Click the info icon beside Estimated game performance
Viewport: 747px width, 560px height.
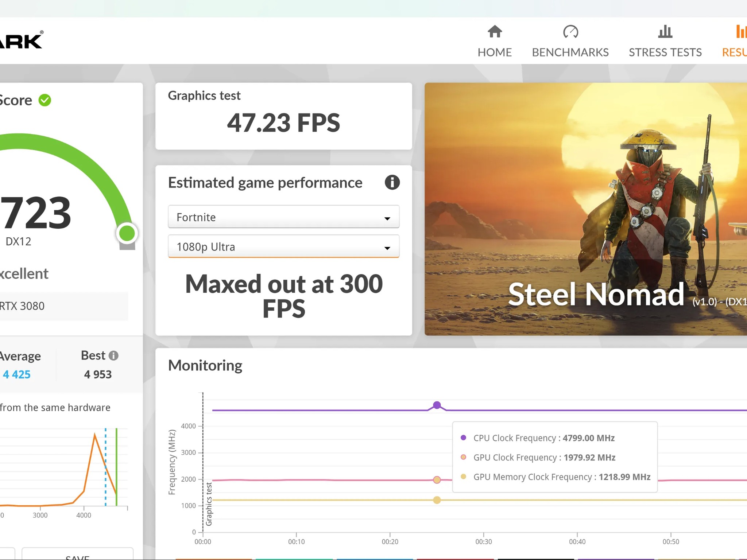[392, 183]
